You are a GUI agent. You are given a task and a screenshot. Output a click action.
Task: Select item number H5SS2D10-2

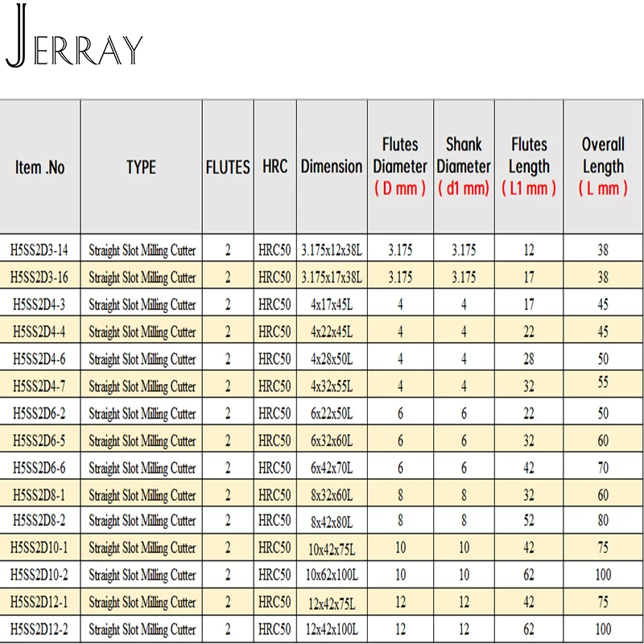(x=39, y=575)
